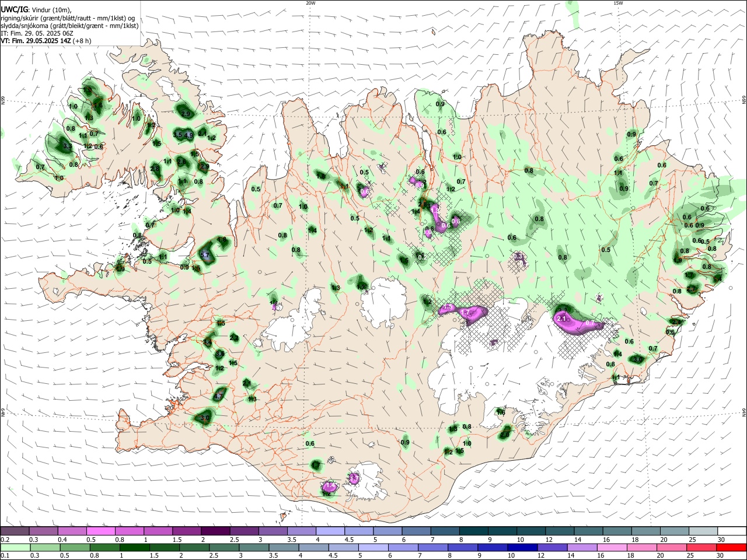
Task: Click the 4.9 precipitation value in the Westfjords
Action: pyautogui.click(x=189, y=135)
